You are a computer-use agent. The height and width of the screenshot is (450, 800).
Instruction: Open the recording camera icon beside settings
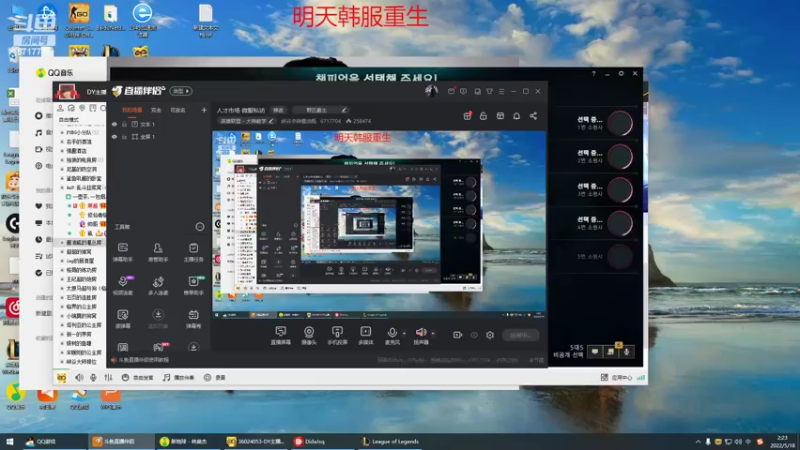457,335
